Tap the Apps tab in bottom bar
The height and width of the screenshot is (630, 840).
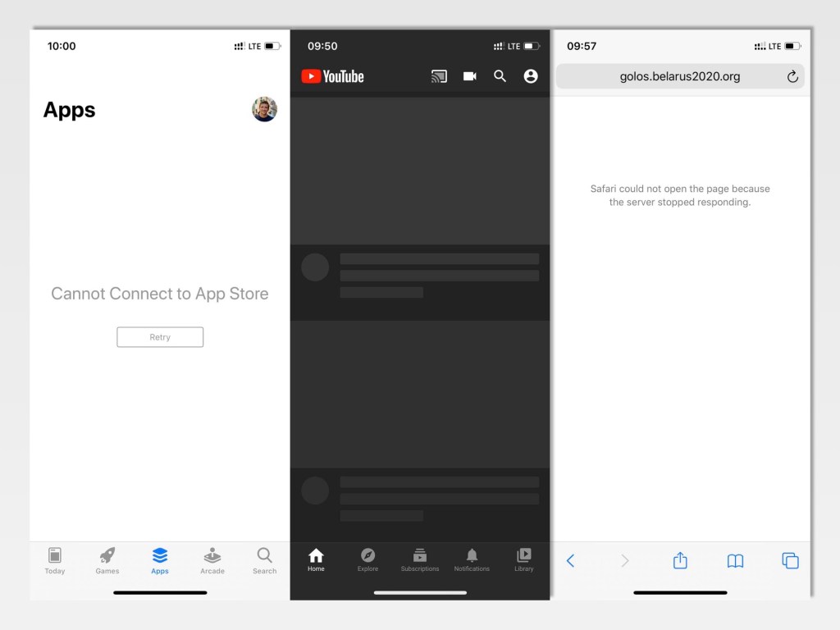(x=160, y=560)
